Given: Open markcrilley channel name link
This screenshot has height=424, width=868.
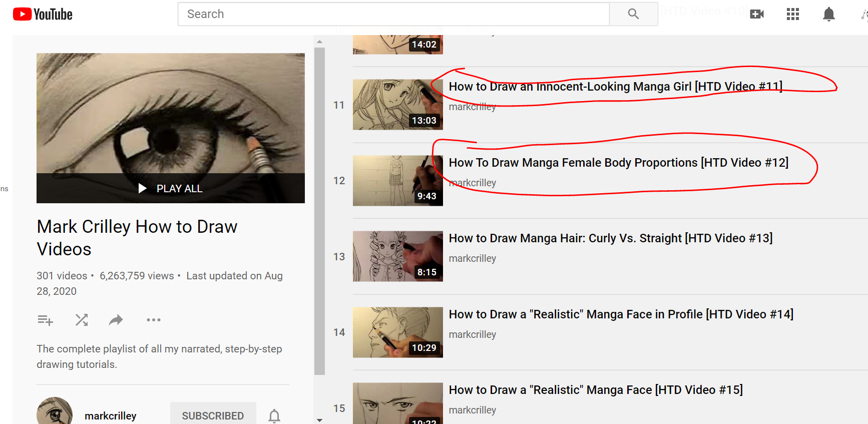Looking at the screenshot, I should coord(111,415).
